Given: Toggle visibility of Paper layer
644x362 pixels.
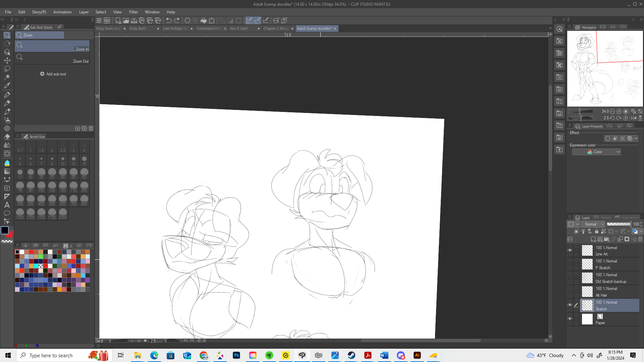Looking at the screenshot, I should click(570, 319).
